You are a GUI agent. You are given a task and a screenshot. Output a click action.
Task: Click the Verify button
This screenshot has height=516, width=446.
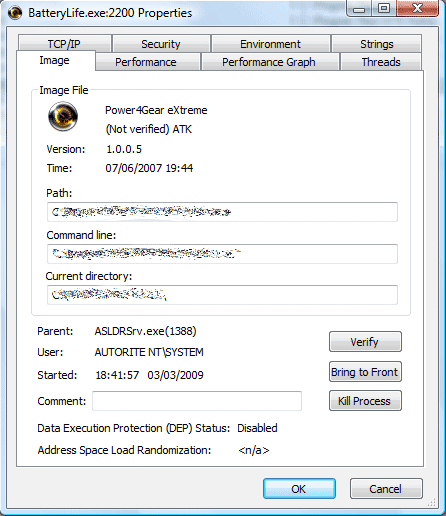pyautogui.click(x=365, y=342)
